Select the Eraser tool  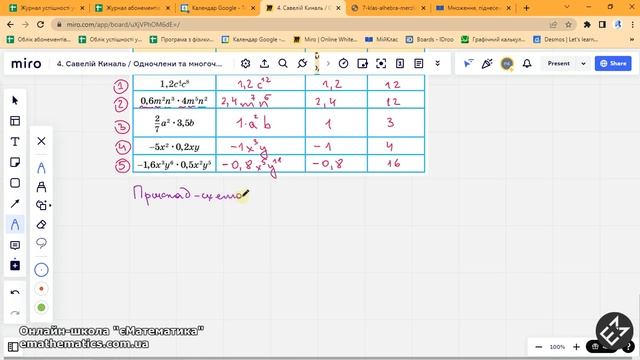41,224
